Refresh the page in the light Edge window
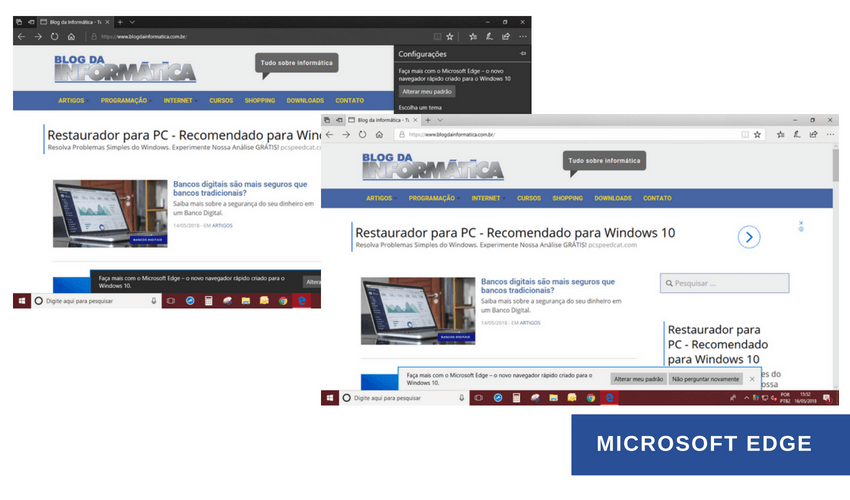850x500 pixels. [362, 134]
